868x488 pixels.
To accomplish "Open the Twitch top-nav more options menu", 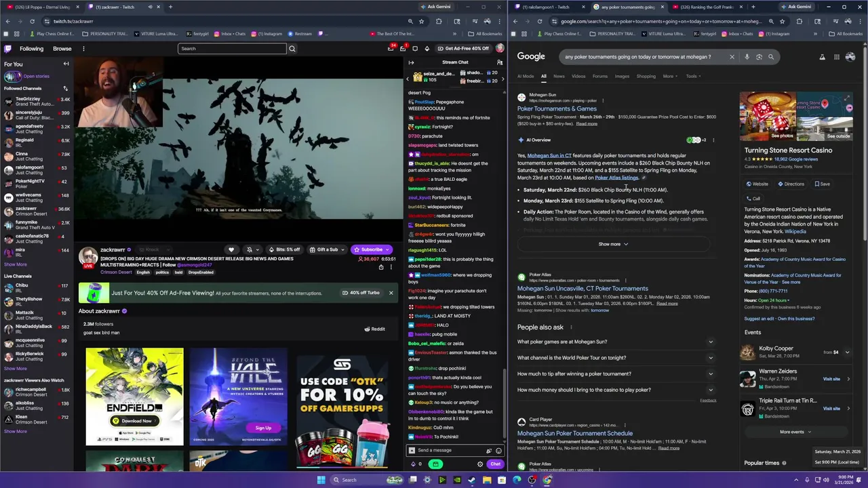I will (83, 49).
